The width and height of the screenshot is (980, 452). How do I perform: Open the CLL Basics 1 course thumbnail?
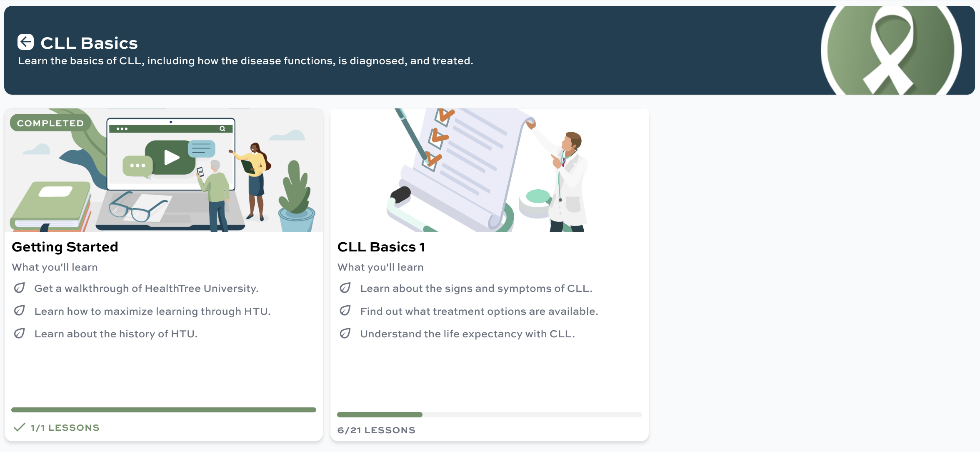(490, 170)
